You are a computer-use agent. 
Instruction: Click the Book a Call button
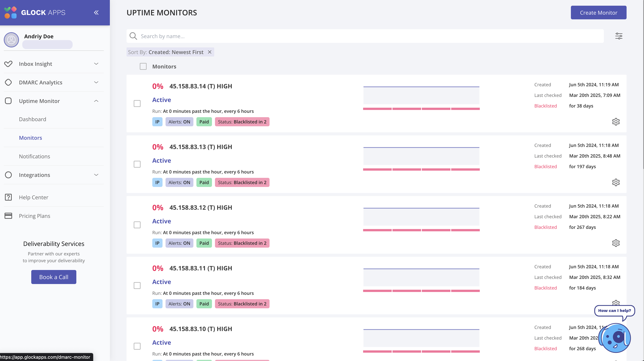(x=54, y=277)
